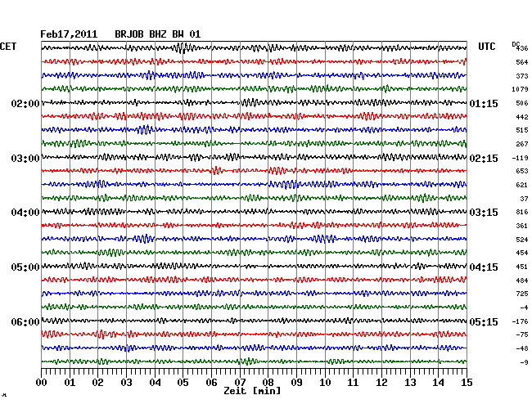Click the DC offset value 37
This screenshot has width=532, height=404.
click(524, 199)
